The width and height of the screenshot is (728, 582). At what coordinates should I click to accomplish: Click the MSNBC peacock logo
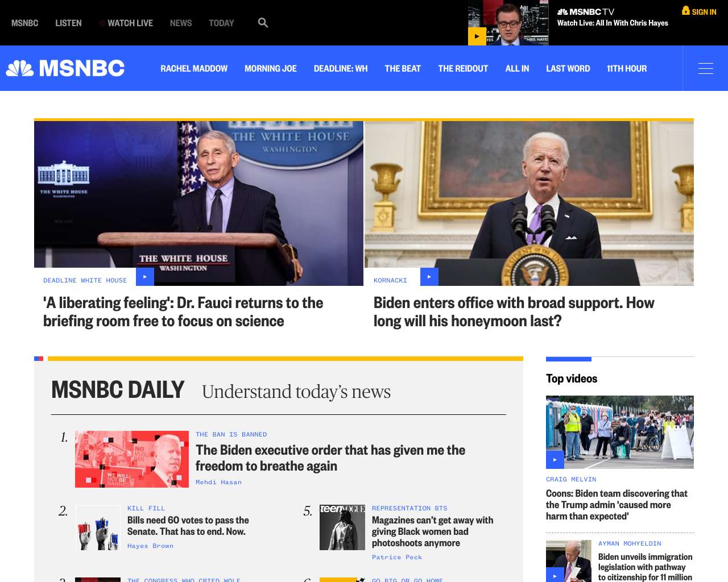click(65, 68)
